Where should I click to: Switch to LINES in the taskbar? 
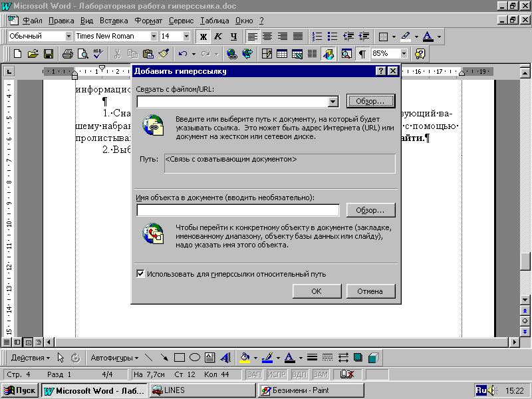tap(203, 390)
